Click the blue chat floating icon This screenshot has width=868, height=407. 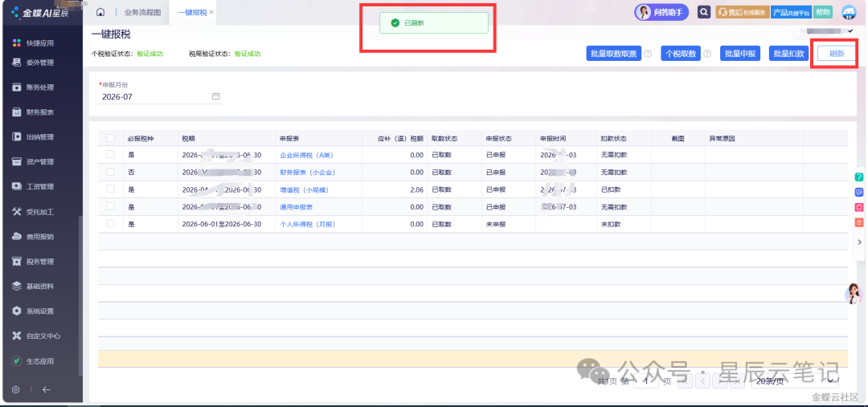point(859,193)
